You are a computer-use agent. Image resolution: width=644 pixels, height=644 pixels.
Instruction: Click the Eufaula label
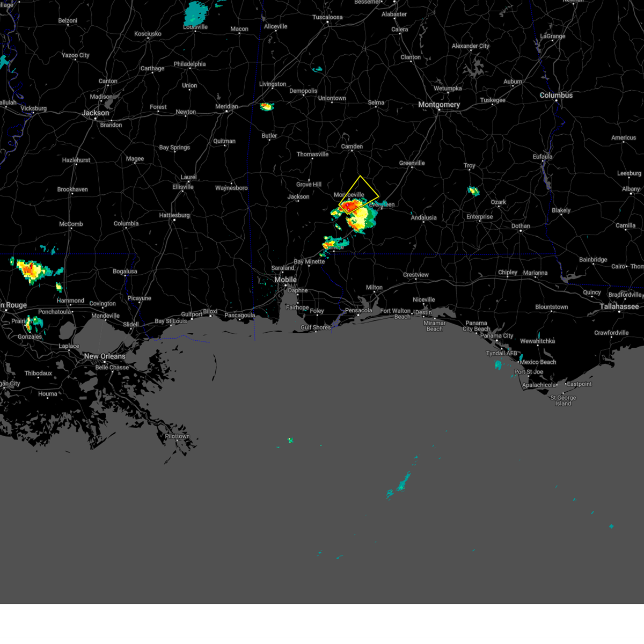point(543,157)
